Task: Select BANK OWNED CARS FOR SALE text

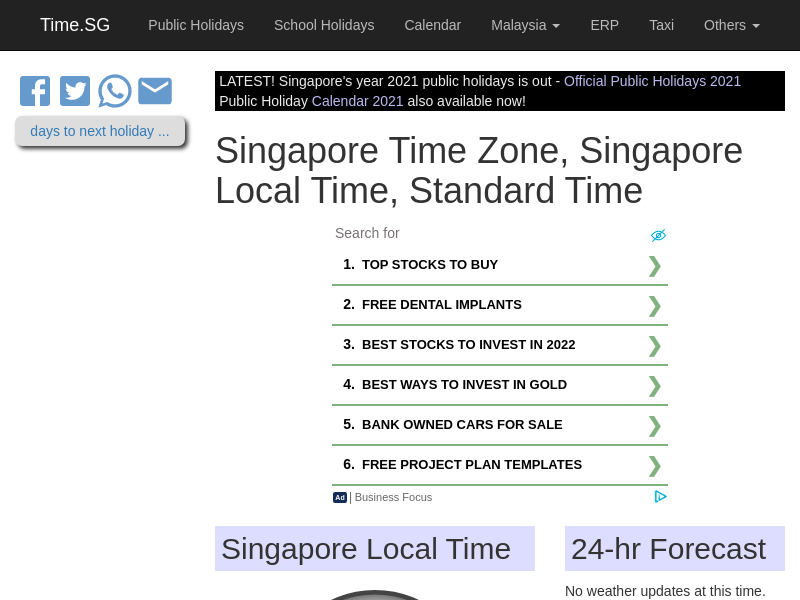Action: [x=462, y=424]
